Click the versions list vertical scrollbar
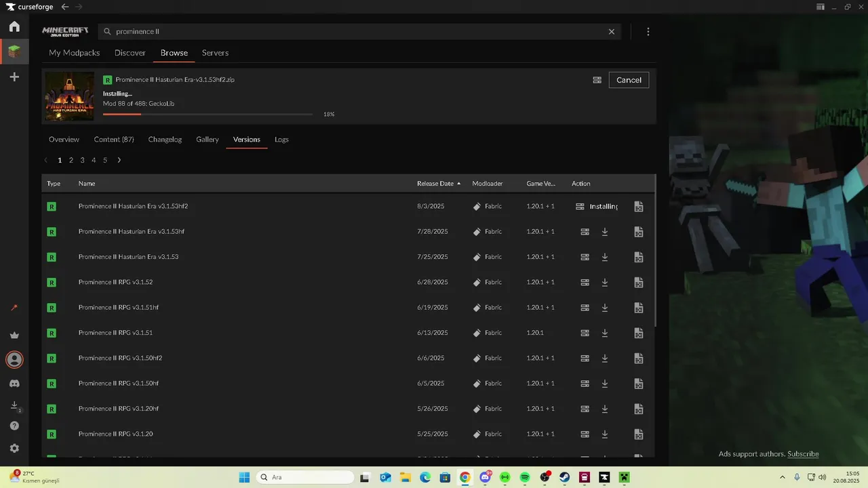 [x=655, y=251]
